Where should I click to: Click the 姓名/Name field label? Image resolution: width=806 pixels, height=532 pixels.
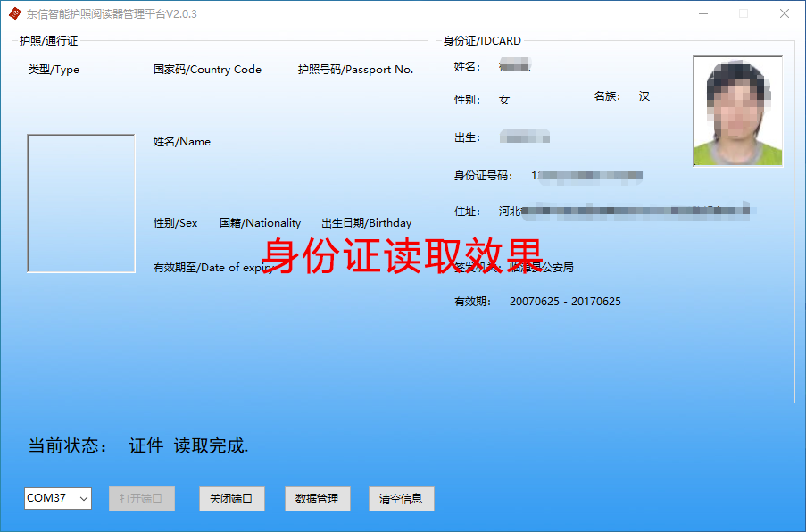pos(182,141)
